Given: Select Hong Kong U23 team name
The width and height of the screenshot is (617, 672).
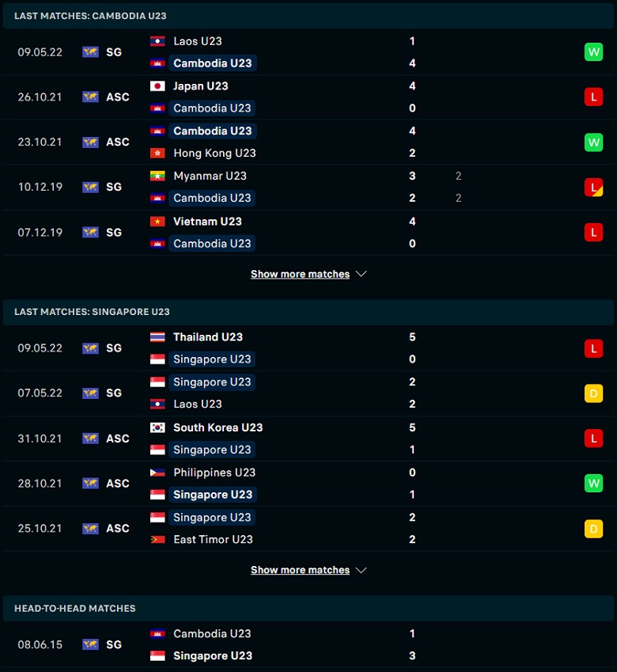Looking at the screenshot, I should (214, 153).
